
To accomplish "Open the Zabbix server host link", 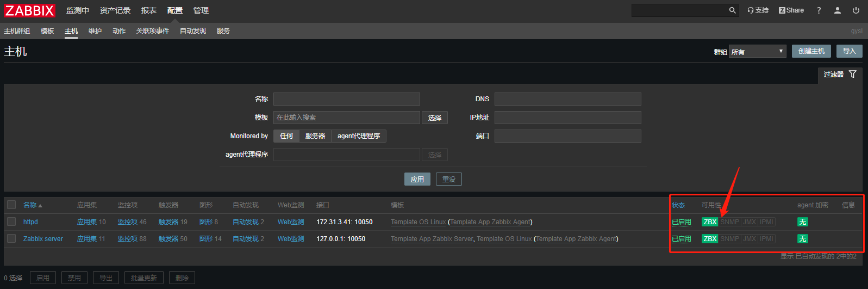I will (x=43, y=239).
